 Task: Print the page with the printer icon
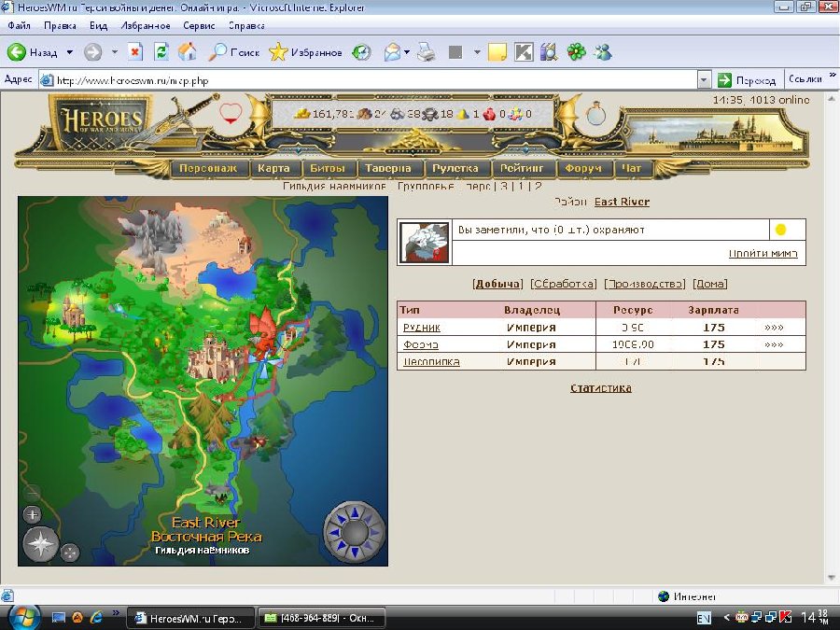pyautogui.click(x=427, y=52)
